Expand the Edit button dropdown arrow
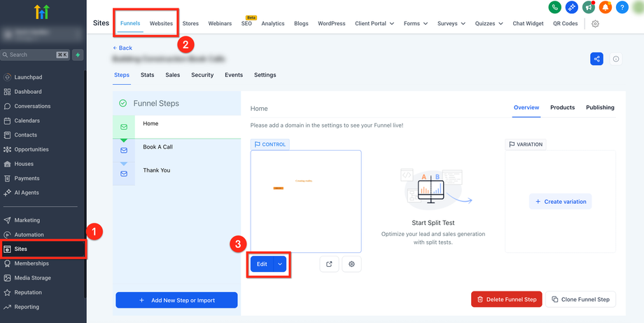 (280, 264)
